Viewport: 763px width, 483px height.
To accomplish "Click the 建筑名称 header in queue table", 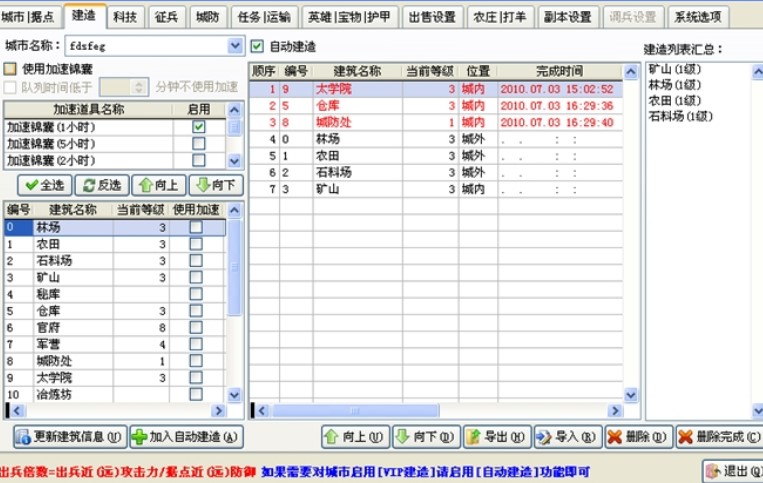I will click(358, 72).
